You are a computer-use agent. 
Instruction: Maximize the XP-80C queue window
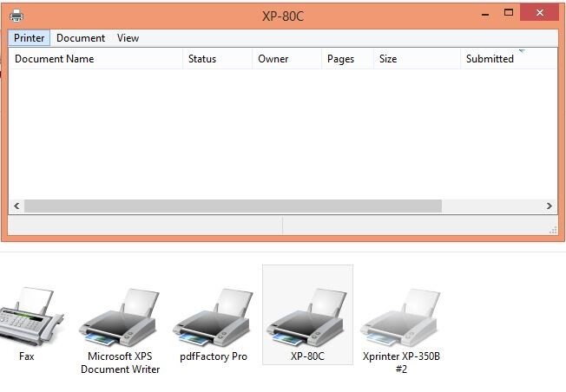(508, 13)
